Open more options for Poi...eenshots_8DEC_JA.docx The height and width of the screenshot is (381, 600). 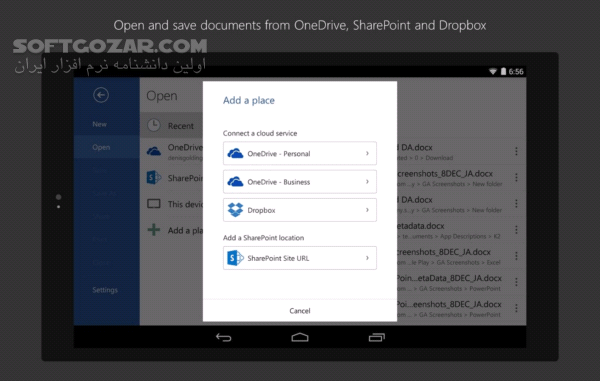(x=516, y=308)
